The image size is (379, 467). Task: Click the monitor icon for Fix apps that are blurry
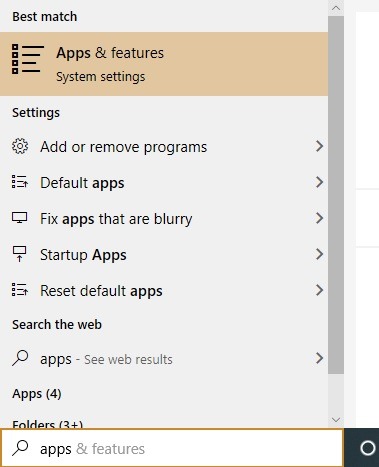point(20,218)
